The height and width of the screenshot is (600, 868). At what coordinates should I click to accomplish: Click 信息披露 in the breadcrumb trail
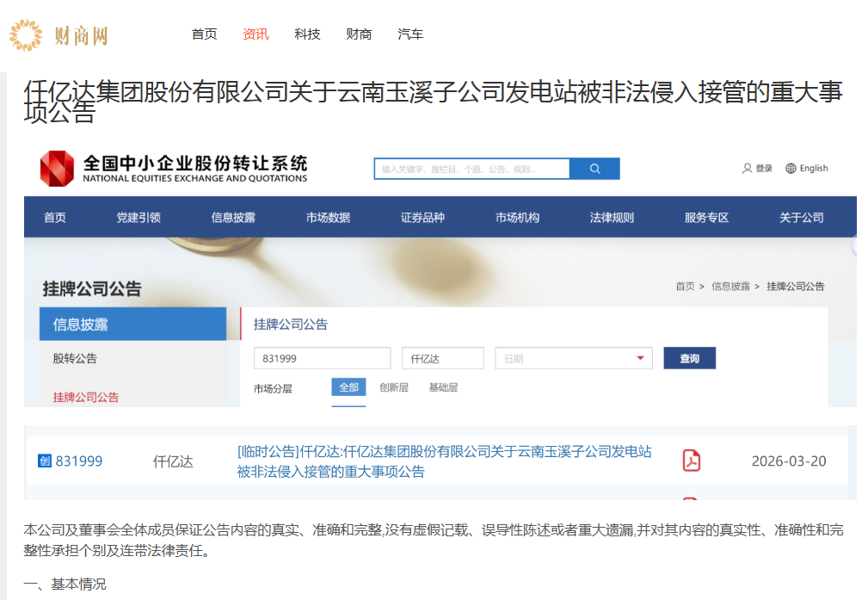click(730, 286)
